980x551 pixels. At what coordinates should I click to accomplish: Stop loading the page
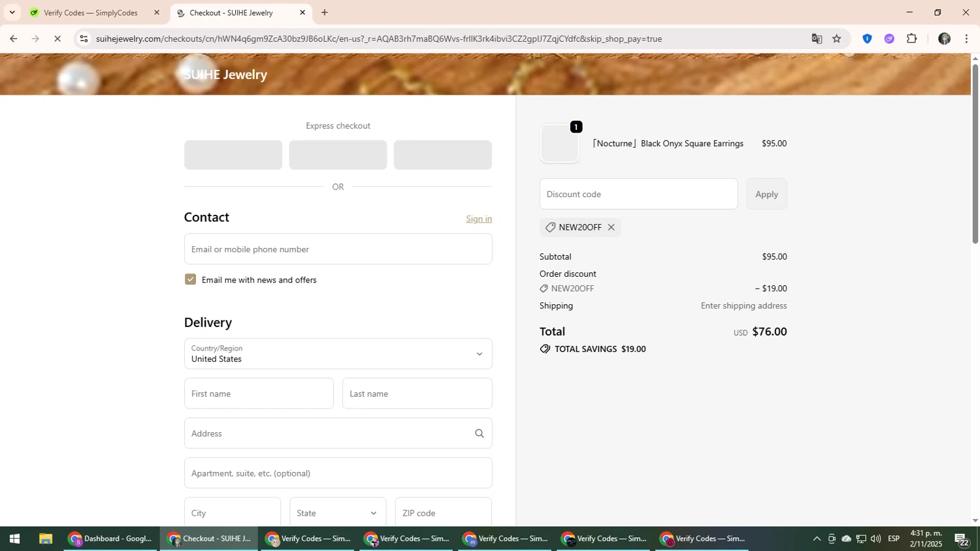coord(57,39)
